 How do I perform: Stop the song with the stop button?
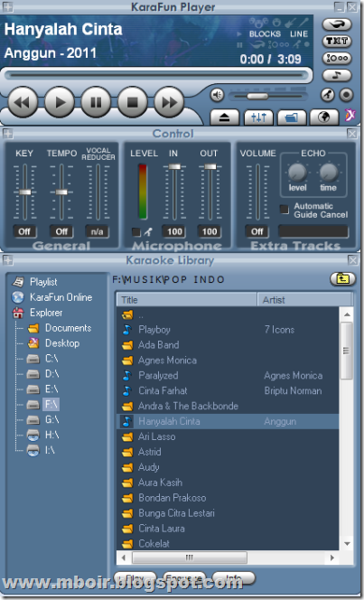point(132,102)
